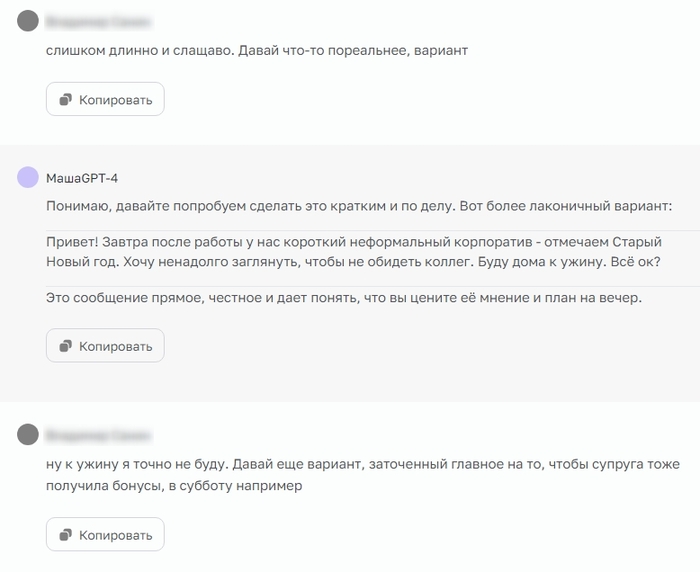The height and width of the screenshot is (572, 700).
Task: Click the МашаGPT-4 sender name
Action: (x=82, y=178)
